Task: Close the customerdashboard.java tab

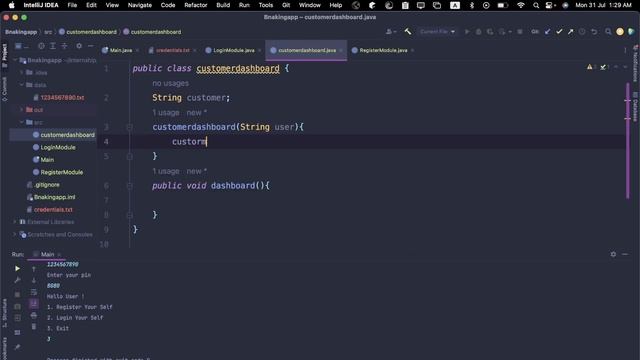Action: pyautogui.click(x=341, y=50)
